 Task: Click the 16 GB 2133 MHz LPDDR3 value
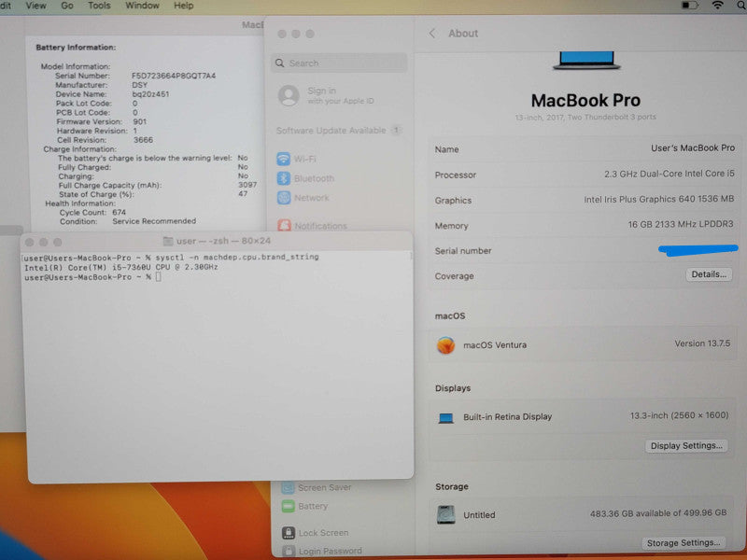[681, 224]
